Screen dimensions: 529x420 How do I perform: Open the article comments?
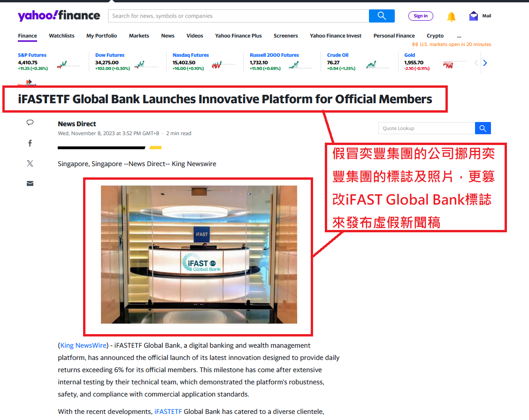click(30, 122)
